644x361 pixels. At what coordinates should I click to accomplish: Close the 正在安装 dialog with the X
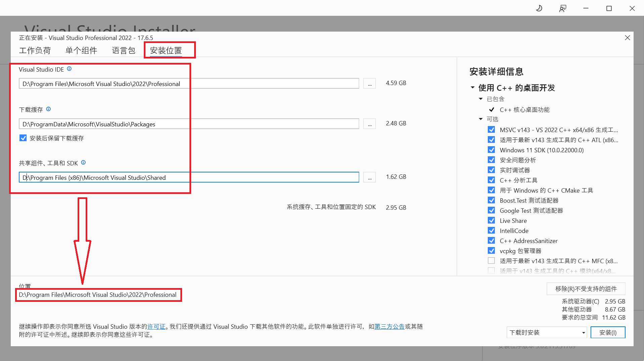pyautogui.click(x=627, y=38)
